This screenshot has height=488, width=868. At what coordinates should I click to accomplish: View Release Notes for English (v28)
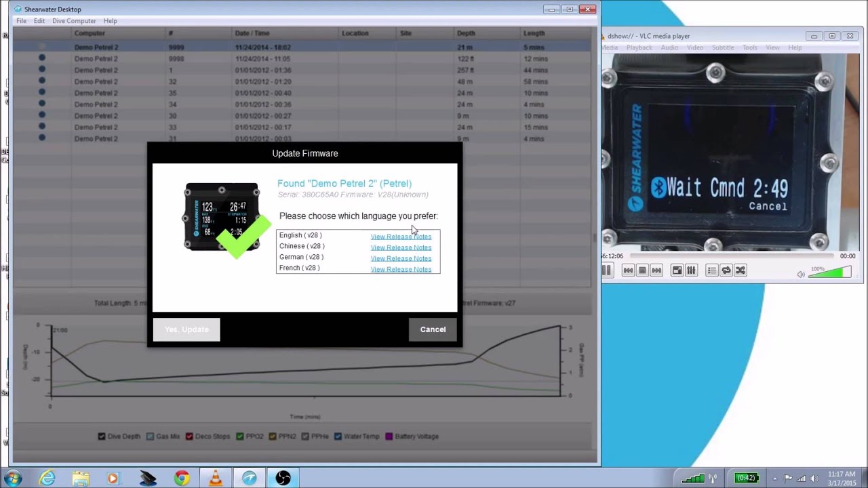(x=401, y=237)
